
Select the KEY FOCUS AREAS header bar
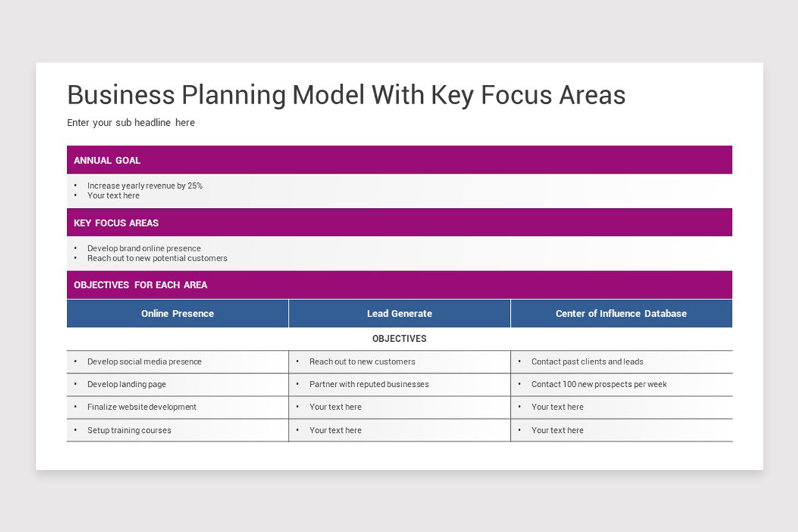400,222
